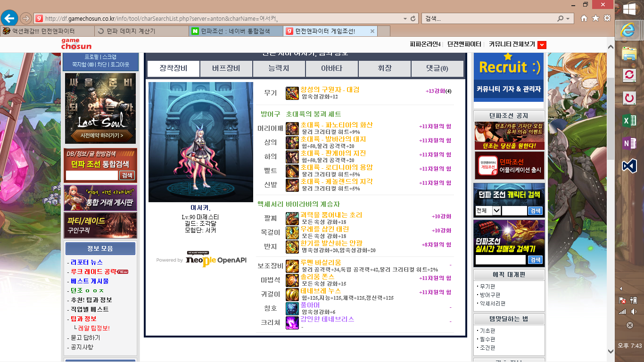
Task: Click 검색 button in 던파 조선 통합검색
Action: (127, 175)
